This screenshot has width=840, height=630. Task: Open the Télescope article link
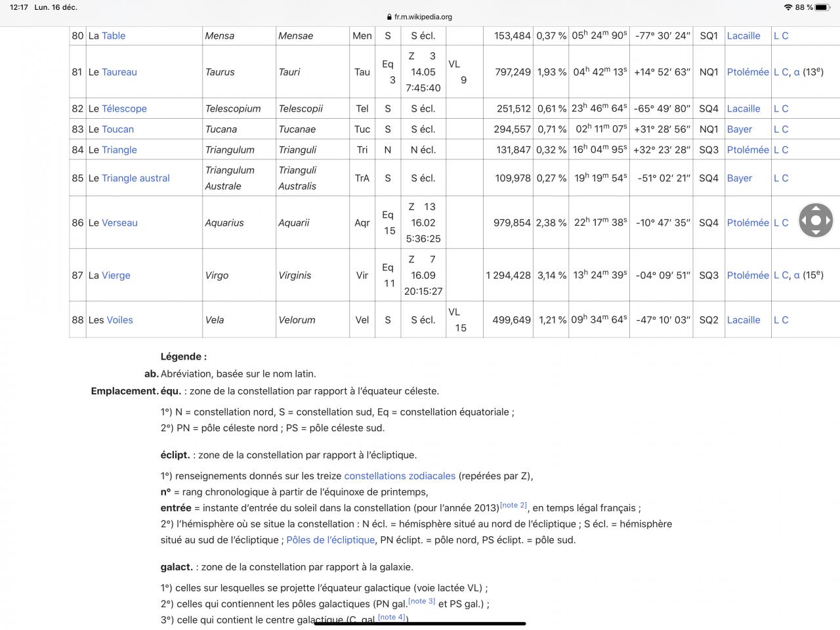[124, 109]
